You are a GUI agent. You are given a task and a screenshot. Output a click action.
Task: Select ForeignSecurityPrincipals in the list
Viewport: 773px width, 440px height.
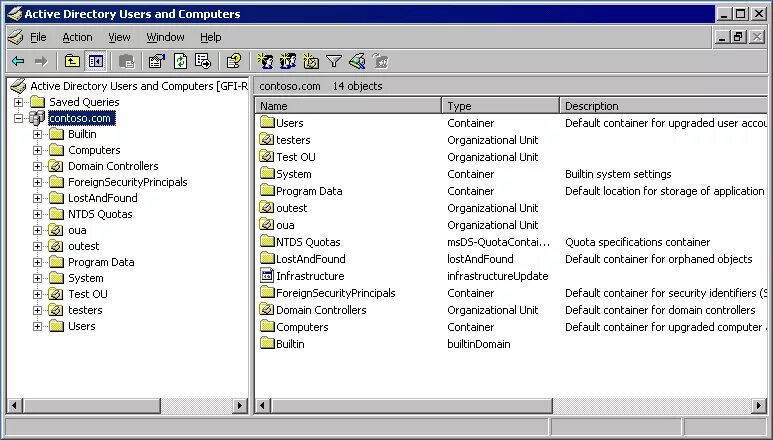pos(336,293)
